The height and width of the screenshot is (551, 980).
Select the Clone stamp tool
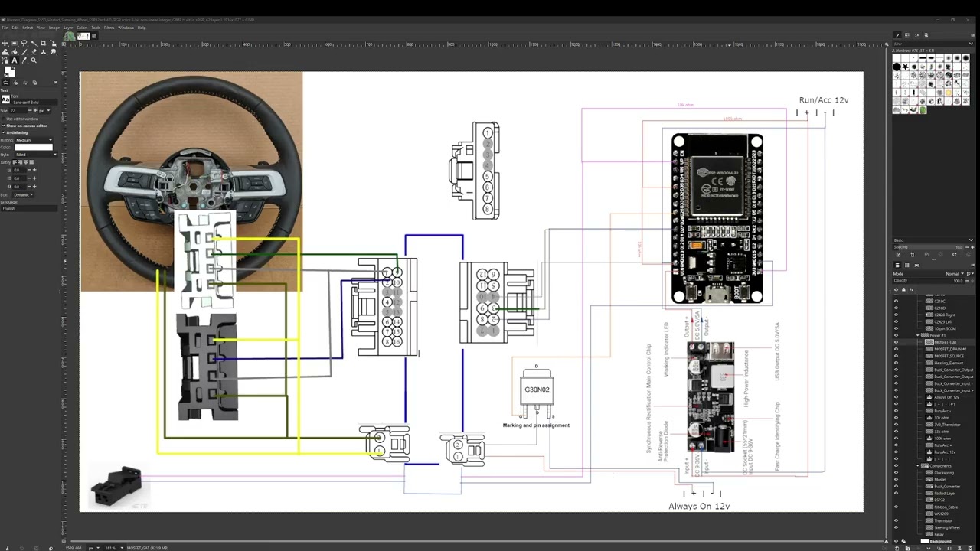(44, 52)
